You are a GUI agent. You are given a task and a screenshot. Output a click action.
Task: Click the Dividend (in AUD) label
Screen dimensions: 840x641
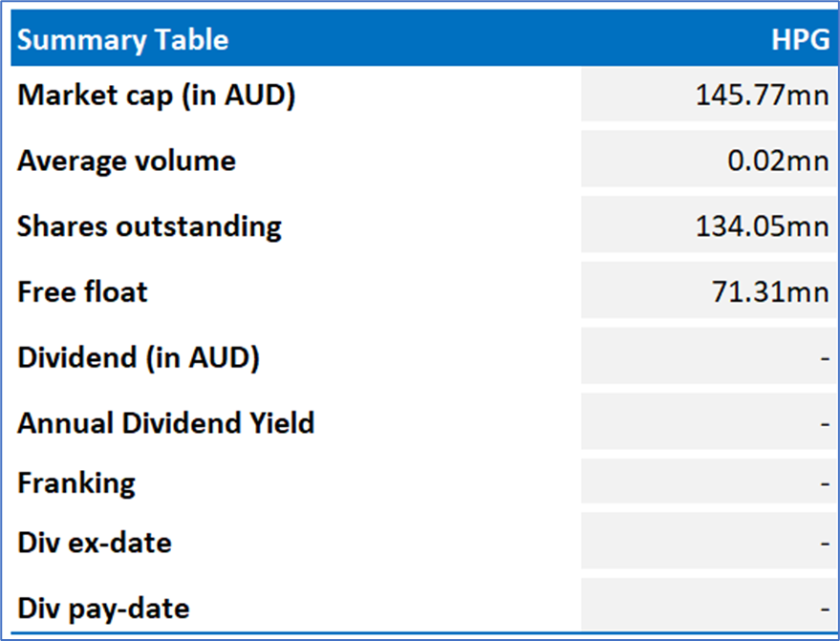click(139, 357)
